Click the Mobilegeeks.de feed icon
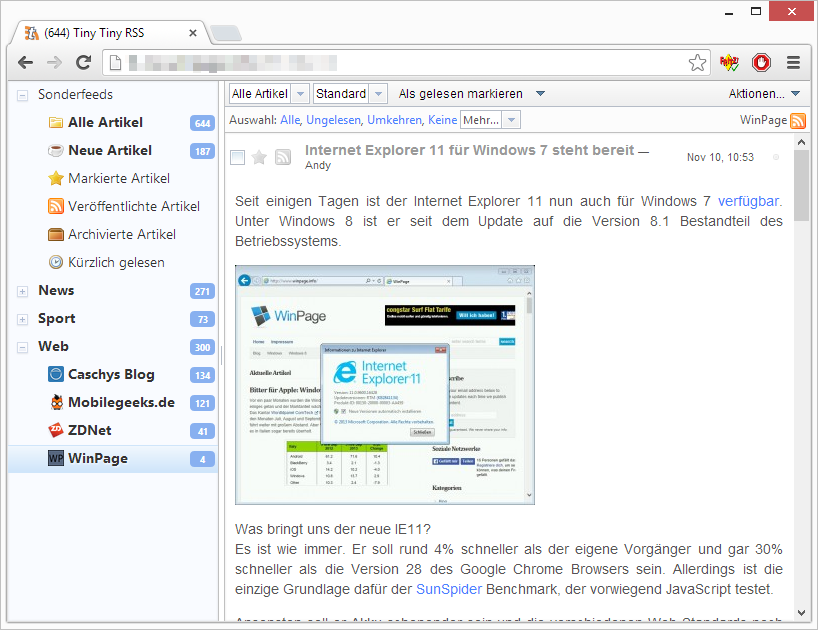 (56, 403)
